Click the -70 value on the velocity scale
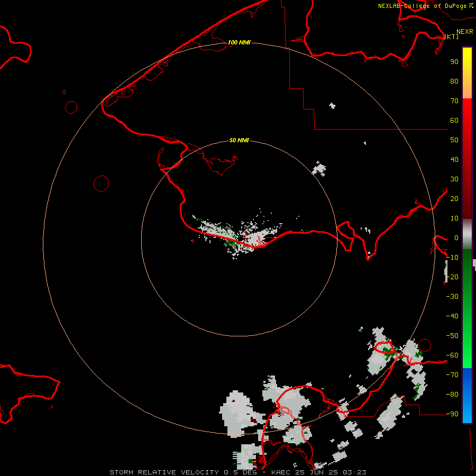The height and width of the screenshot is (476, 476). 452,375
